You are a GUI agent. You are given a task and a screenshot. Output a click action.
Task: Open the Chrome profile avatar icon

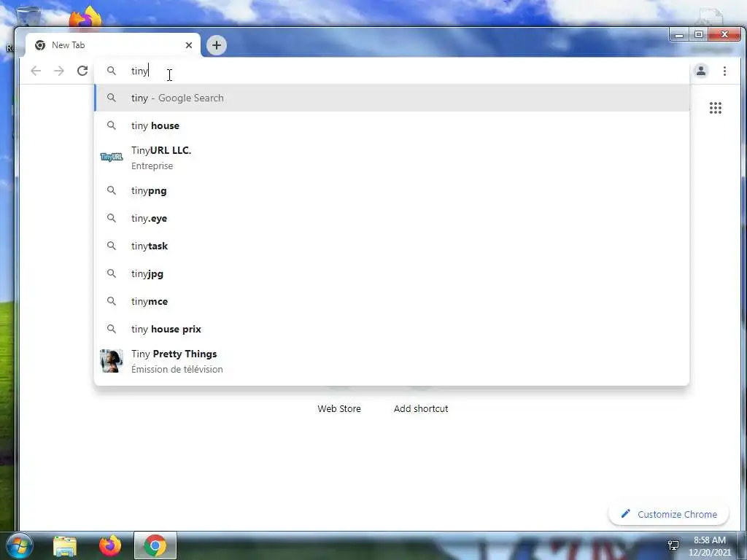pyautogui.click(x=701, y=71)
